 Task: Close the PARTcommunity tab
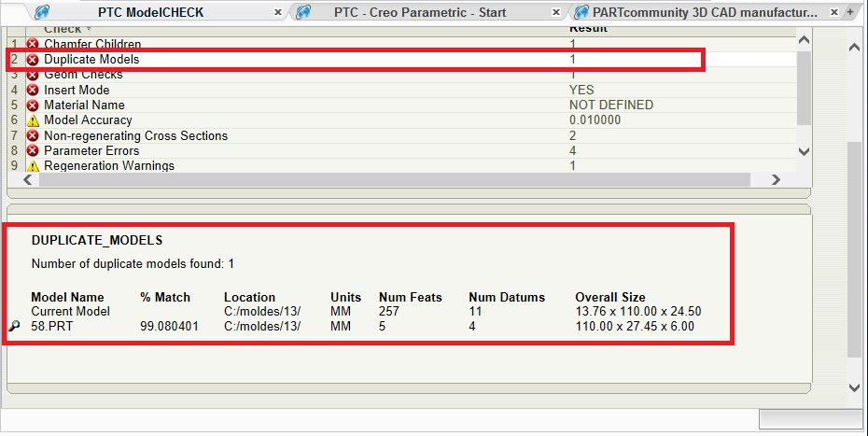[x=834, y=12]
